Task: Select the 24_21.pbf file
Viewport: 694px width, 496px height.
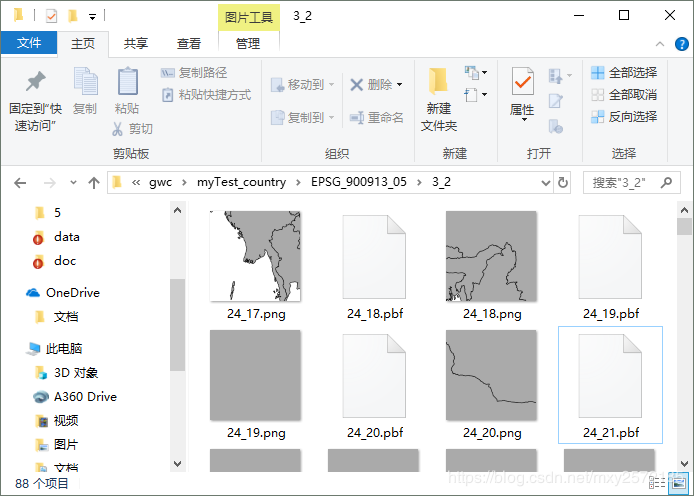Action: pyautogui.click(x=610, y=384)
